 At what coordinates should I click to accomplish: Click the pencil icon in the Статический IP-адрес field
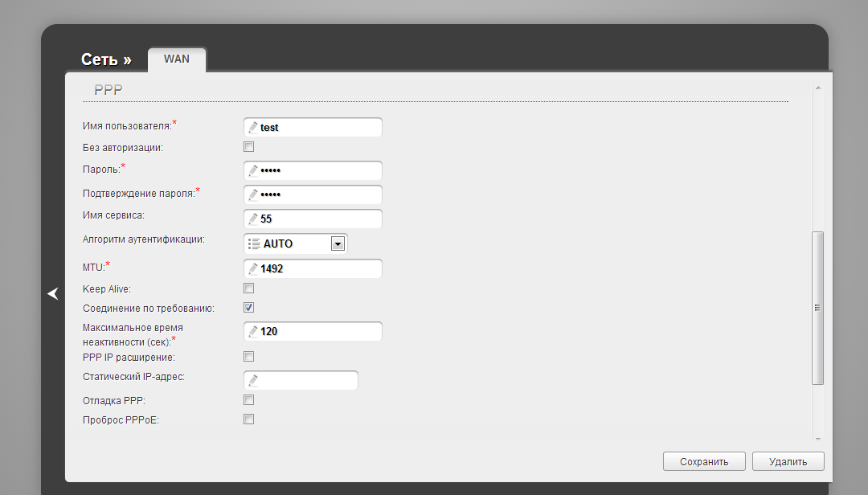click(253, 380)
